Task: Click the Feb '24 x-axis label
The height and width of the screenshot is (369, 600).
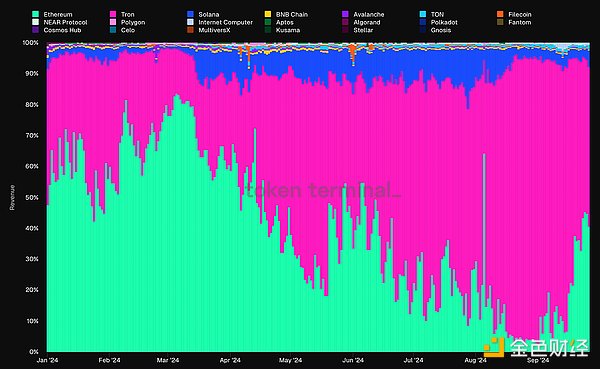Action: pyautogui.click(x=109, y=360)
